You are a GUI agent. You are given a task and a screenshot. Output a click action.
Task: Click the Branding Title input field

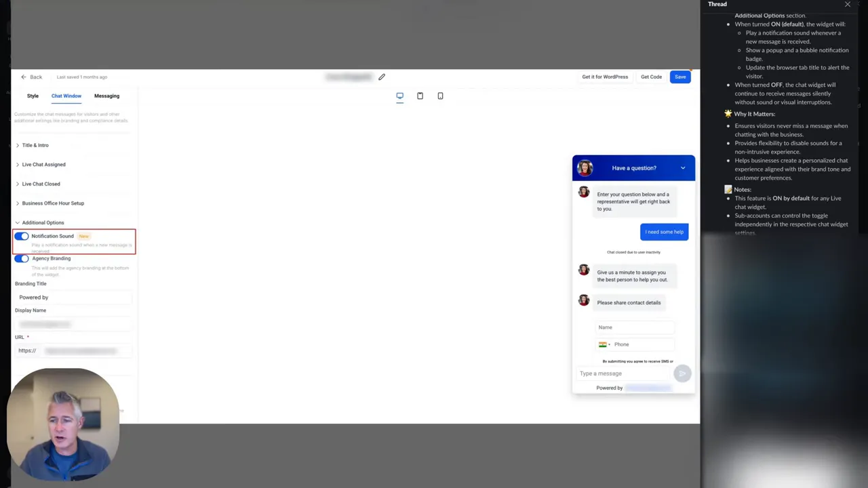pos(73,298)
